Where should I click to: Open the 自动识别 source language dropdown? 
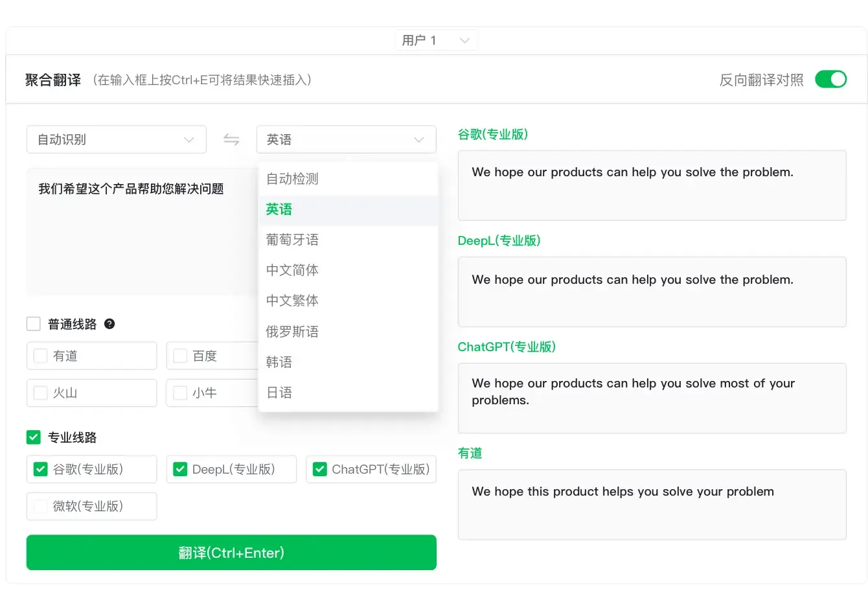[117, 139]
